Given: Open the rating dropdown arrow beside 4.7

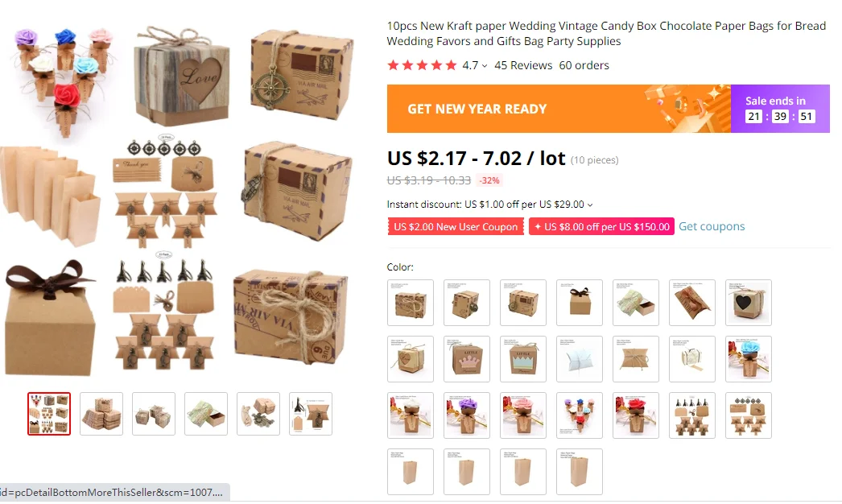Looking at the screenshot, I should click(x=485, y=65).
